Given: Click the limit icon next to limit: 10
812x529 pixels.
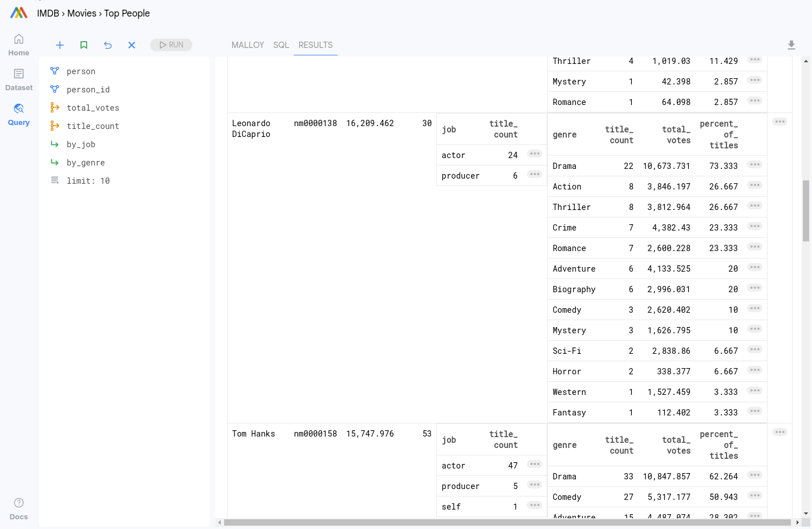Looking at the screenshot, I should 55,180.
